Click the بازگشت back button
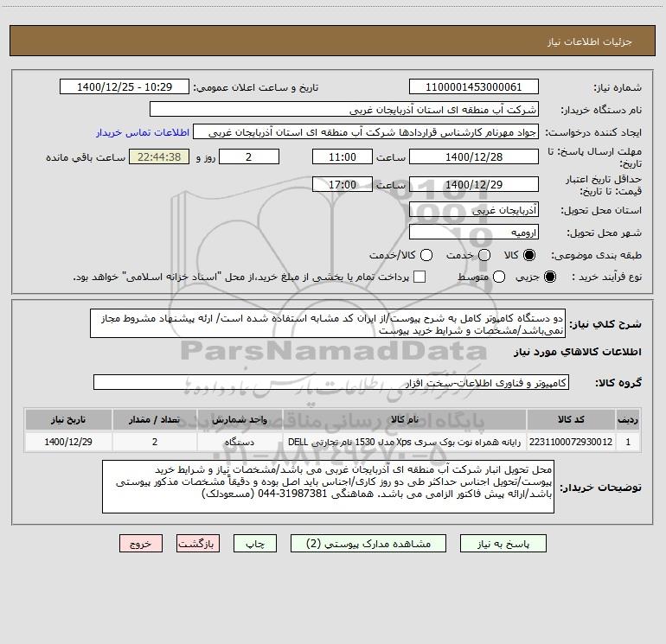This screenshot has height=644, width=666. [x=198, y=544]
